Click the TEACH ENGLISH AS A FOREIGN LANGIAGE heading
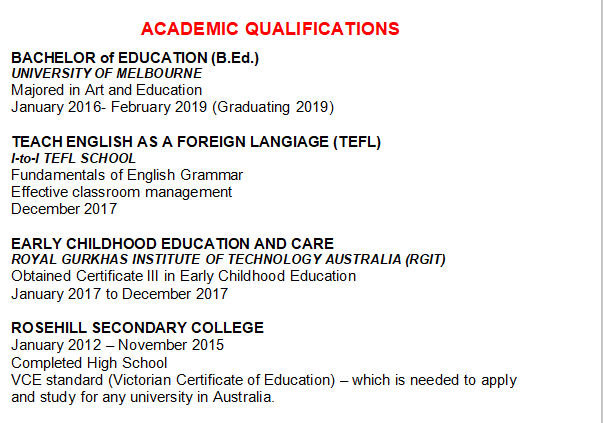Image resolution: width=603 pixels, height=423 pixels. click(196, 142)
